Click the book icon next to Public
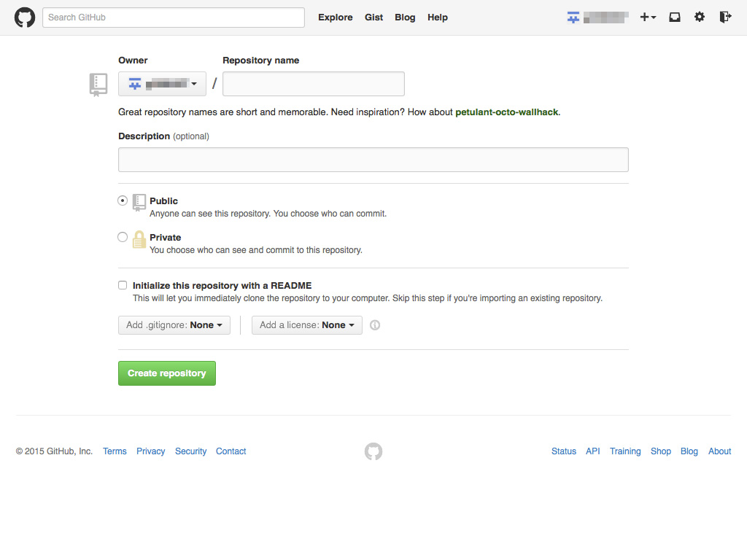Screen dimensions: 747x560 tap(139, 203)
